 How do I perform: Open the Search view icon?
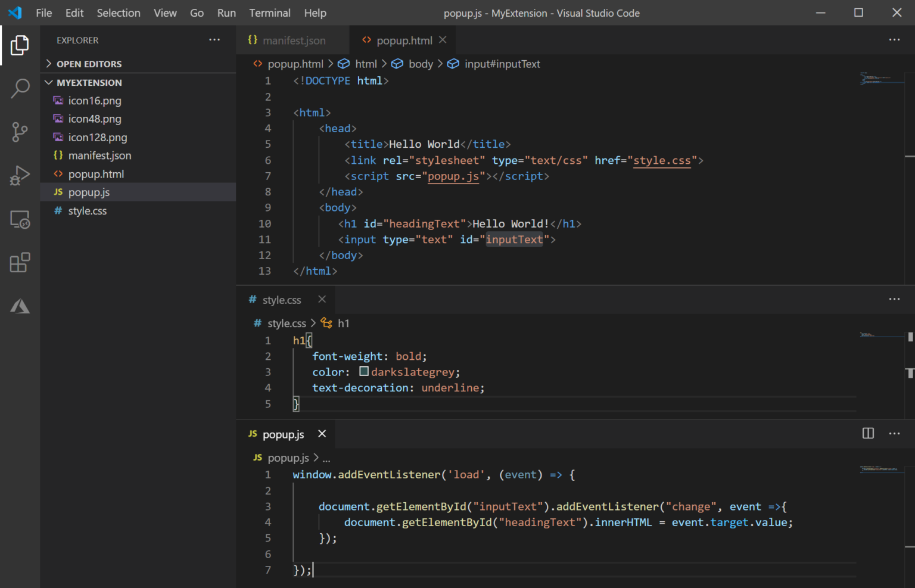20,88
